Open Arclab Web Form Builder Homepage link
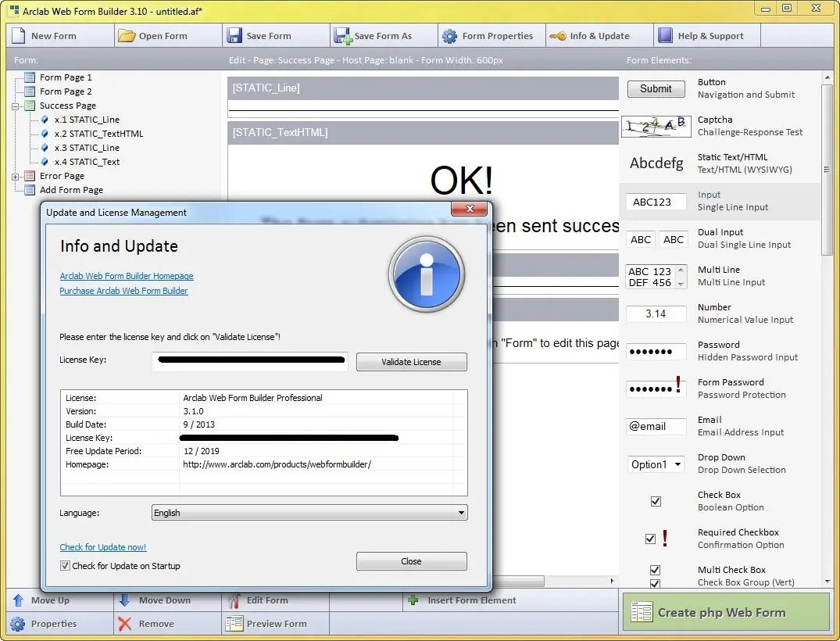This screenshot has width=840, height=641. pos(127,275)
